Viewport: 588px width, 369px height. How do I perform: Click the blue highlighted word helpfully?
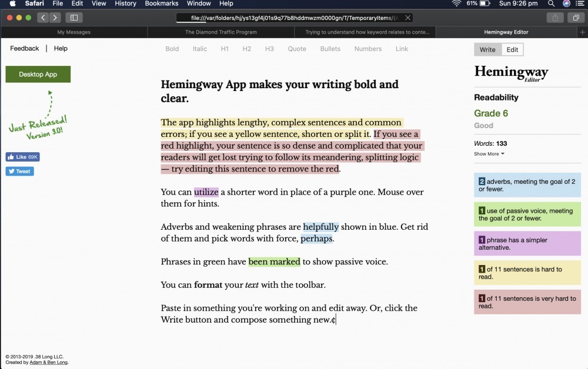pyautogui.click(x=321, y=227)
